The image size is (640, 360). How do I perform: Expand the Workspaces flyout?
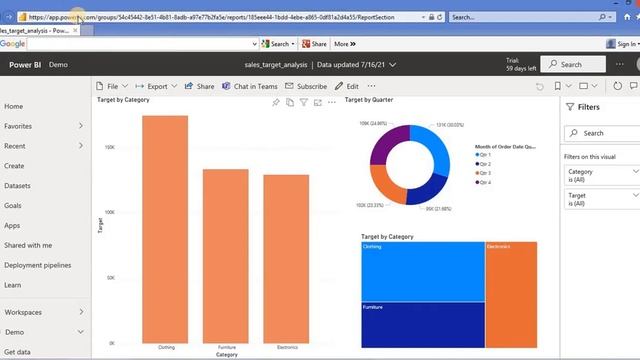81,312
